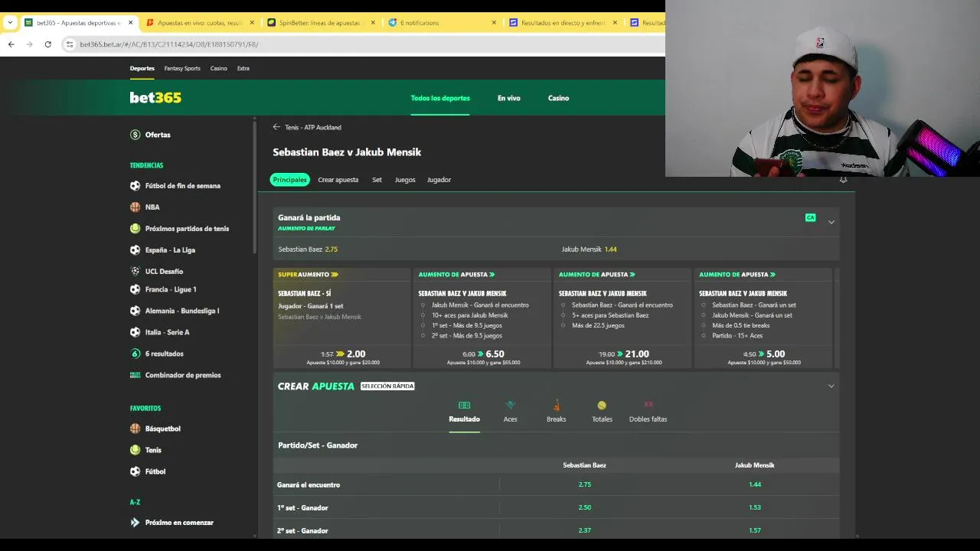
Task: Open the Ofertas dollar icon
Action: (x=136, y=135)
